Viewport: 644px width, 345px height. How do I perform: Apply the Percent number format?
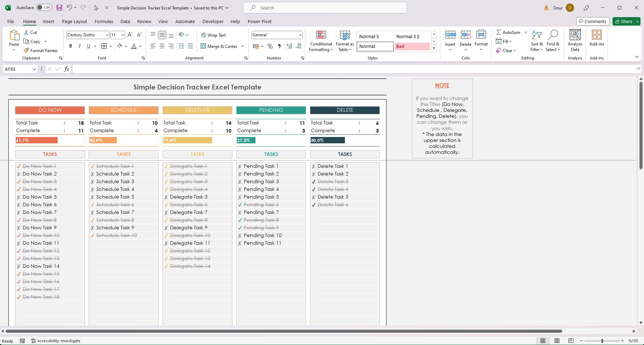[x=270, y=46]
